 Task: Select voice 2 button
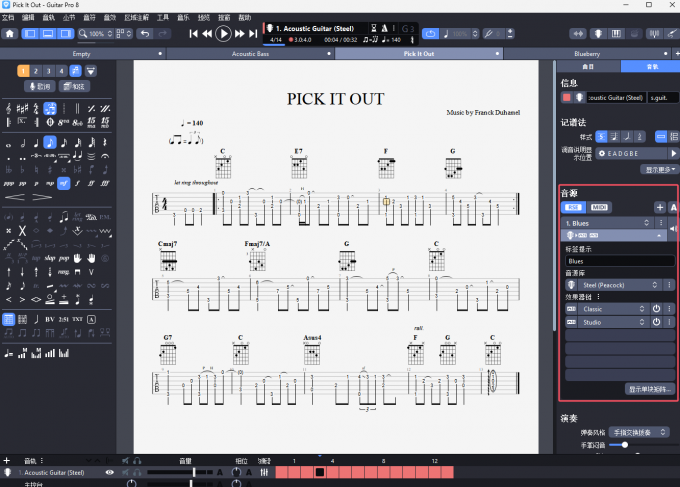coord(36,71)
